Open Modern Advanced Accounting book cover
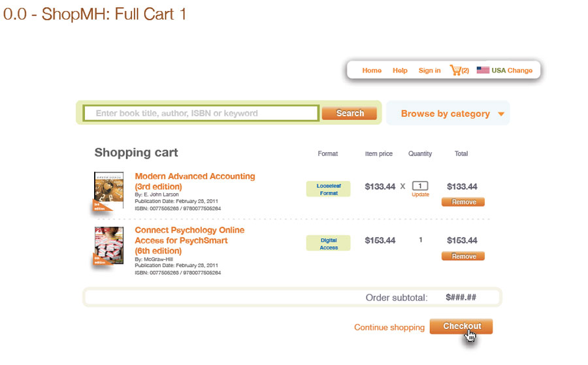 108,191
